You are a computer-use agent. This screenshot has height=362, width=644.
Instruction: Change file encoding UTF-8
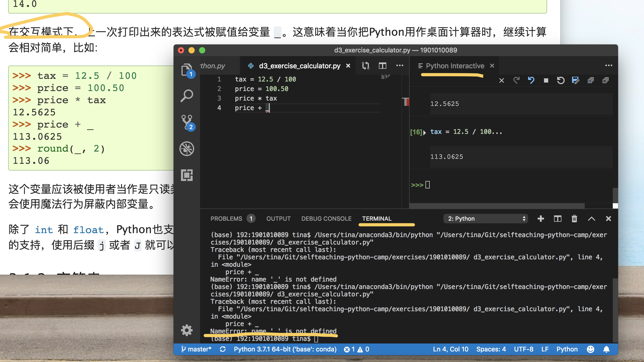tap(524, 349)
